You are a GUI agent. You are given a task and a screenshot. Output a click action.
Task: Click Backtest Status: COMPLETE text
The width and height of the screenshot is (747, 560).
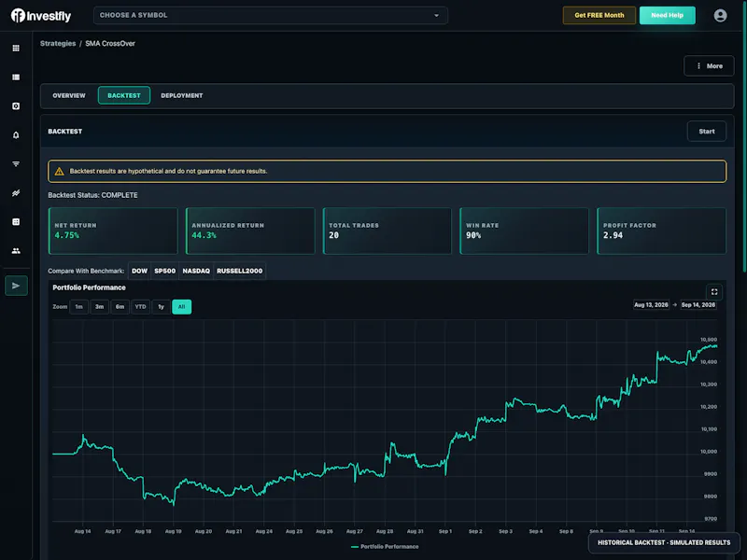pyautogui.click(x=92, y=195)
